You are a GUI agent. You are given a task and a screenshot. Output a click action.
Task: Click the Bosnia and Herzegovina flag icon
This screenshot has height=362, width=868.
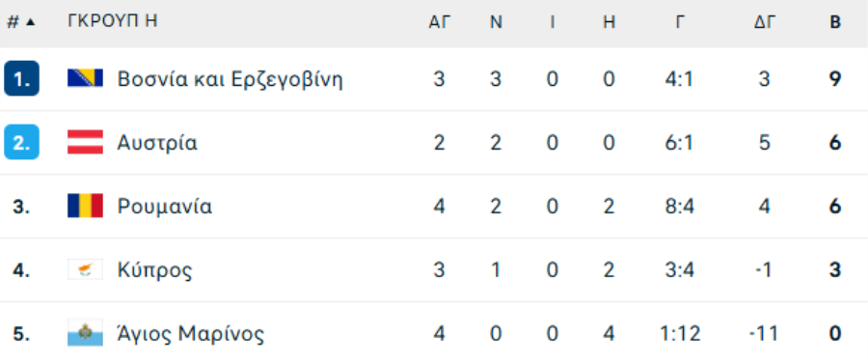(x=85, y=78)
